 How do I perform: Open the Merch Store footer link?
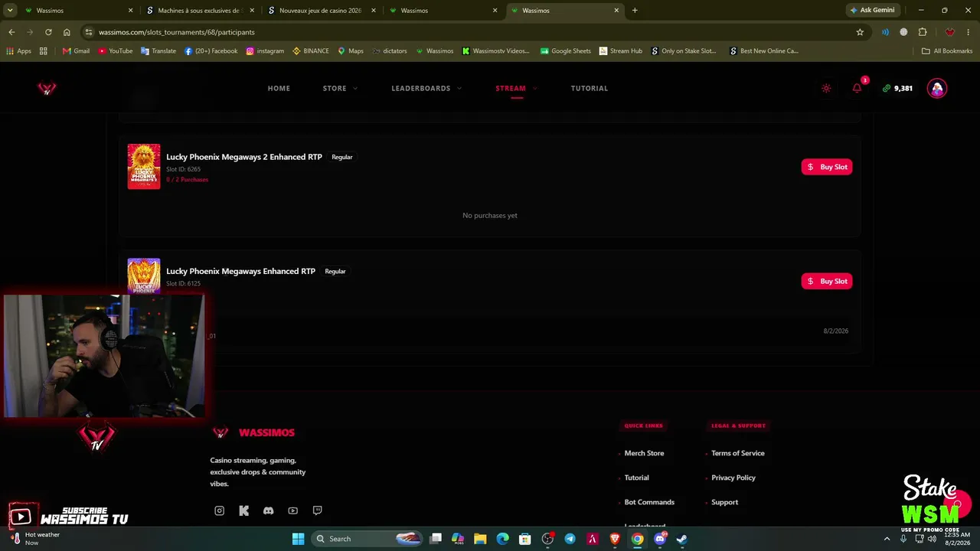coord(644,453)
